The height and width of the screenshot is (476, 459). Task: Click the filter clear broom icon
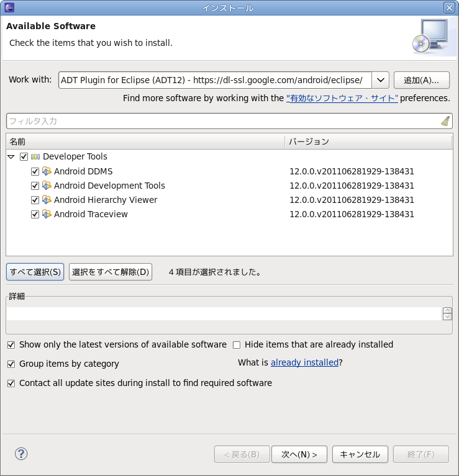click(x=445, y=121)
